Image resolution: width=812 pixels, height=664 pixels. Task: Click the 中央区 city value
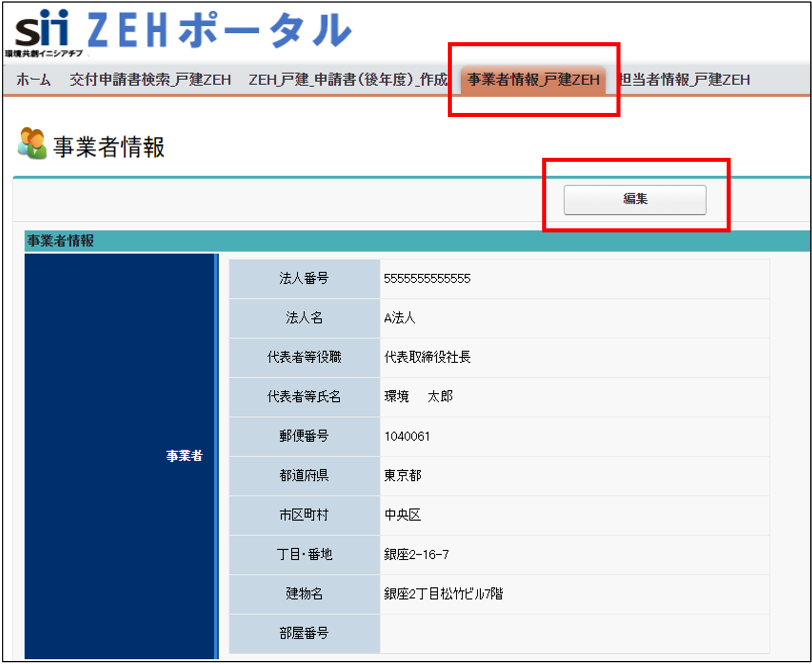pos(402,515)
